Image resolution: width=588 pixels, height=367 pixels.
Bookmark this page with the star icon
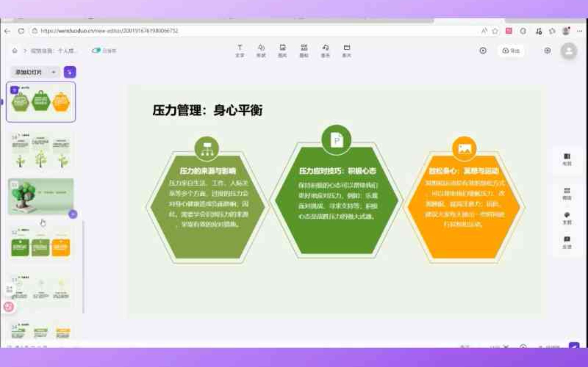495,31
